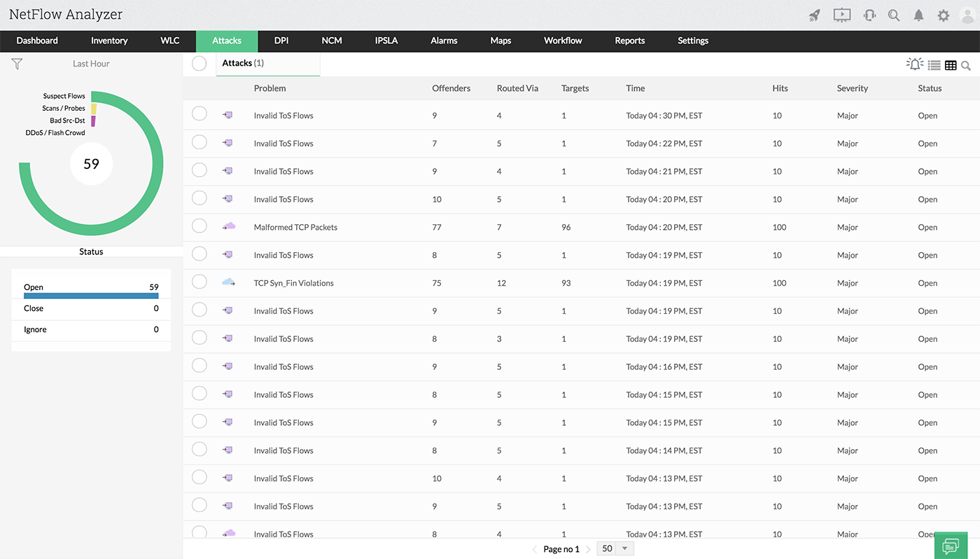Click the headset support icon

(869, 15)
